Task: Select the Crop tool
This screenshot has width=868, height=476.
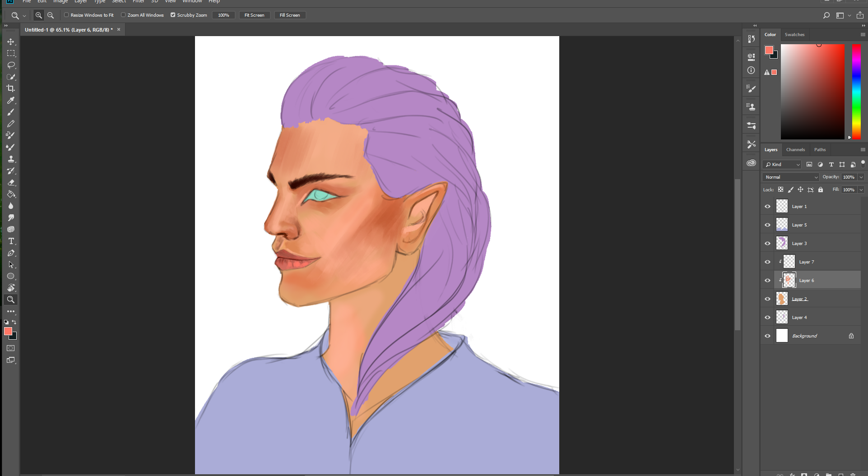Action: click(x=11, y=88)
